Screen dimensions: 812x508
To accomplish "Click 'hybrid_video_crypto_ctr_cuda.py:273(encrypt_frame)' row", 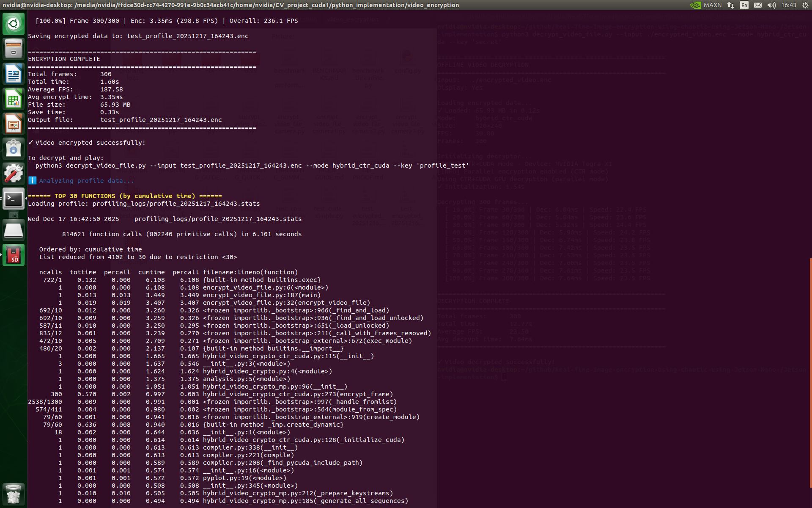I will click(211, 394).
